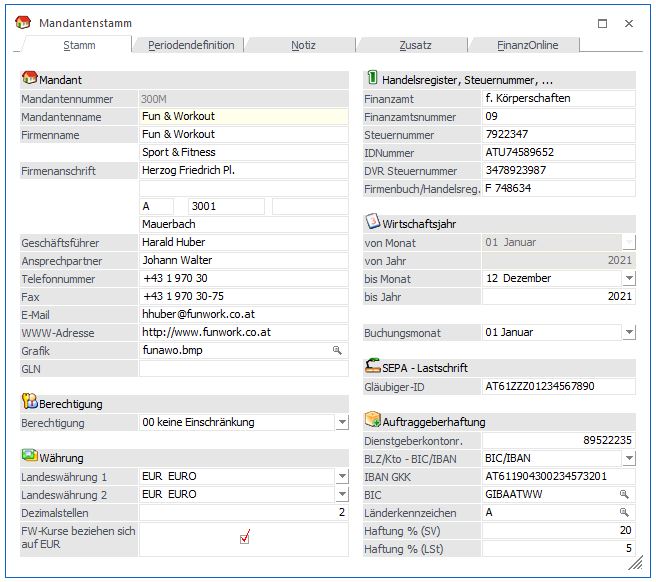Open the bis Monat Dezember dropdown
The height and width of the screenshot is (582, 656).
coord(628,278)
